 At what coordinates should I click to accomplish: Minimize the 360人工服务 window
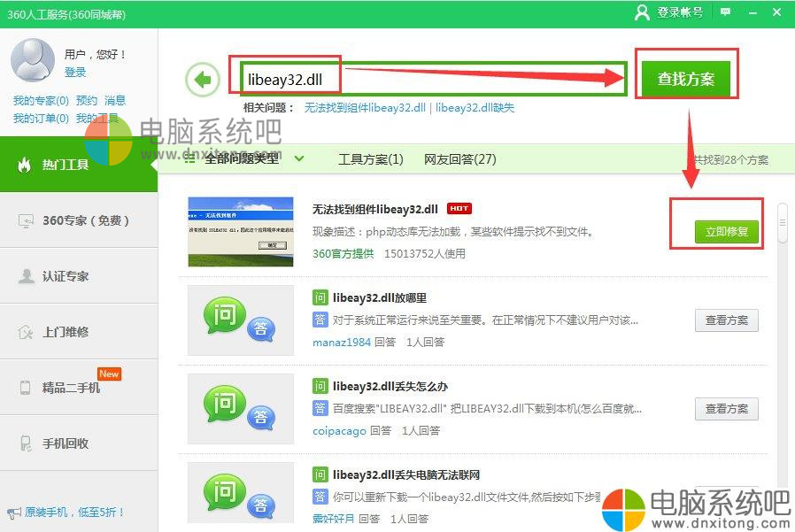point(753,12)
